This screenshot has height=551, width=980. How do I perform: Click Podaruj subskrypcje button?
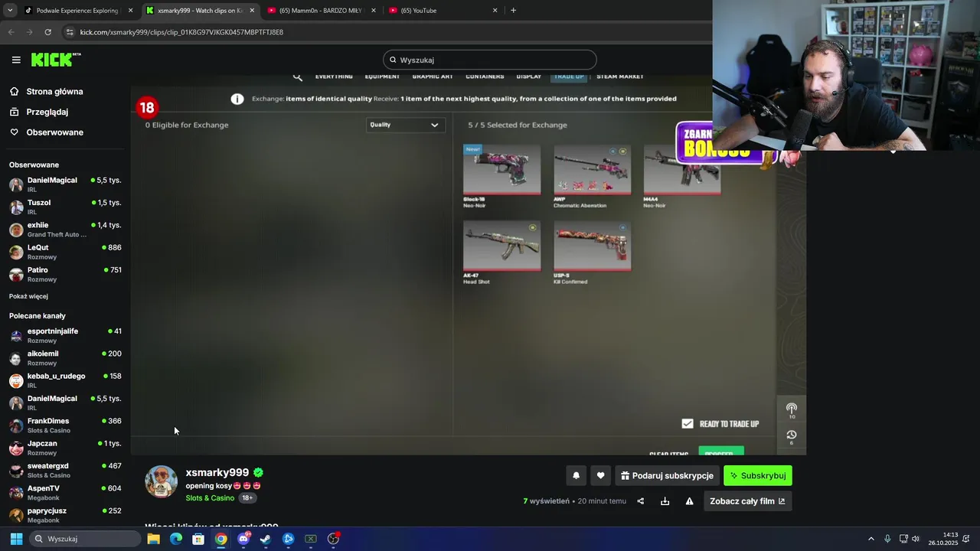667,475
